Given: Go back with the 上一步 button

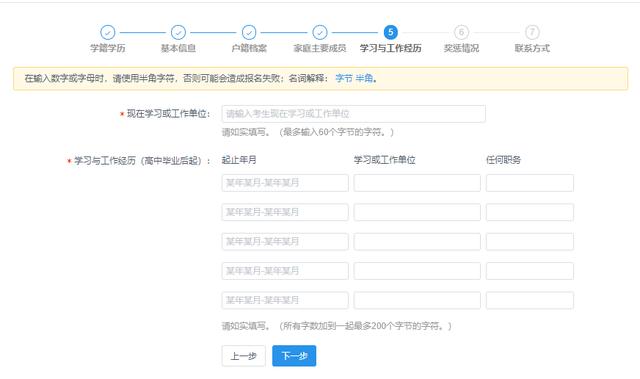Looking at the screenshot, I should [x=244, y=356].
